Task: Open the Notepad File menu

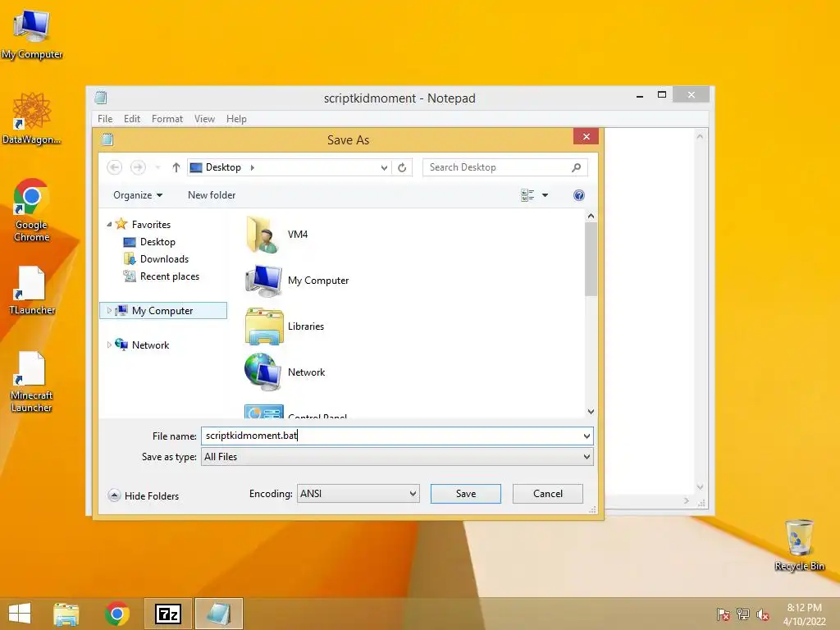Action: click(105, 119)
